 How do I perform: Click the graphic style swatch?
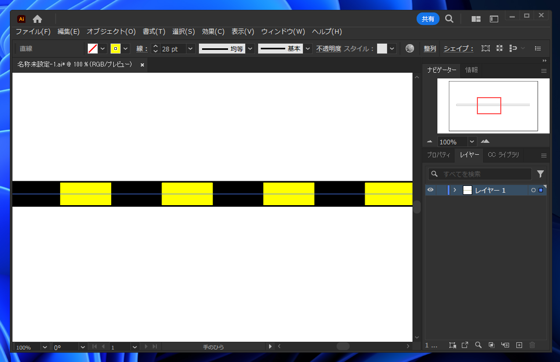pos(382,49)
